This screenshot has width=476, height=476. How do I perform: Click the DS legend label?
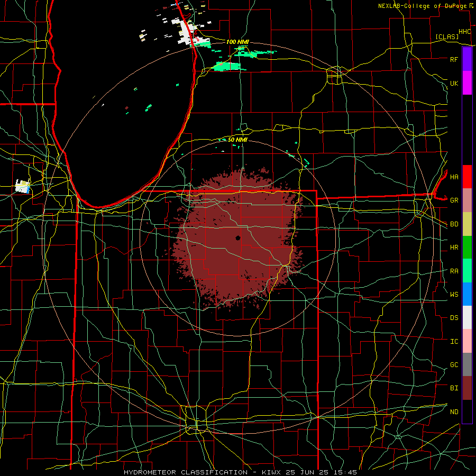[454, 318]
